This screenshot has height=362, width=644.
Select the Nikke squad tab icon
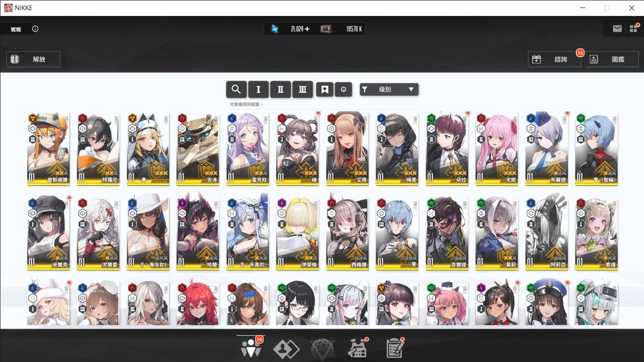(x=251, y=348)
